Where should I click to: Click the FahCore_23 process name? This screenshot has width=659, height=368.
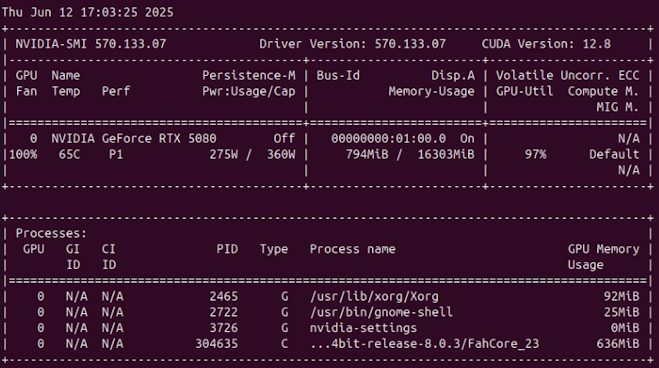[424, 344]
